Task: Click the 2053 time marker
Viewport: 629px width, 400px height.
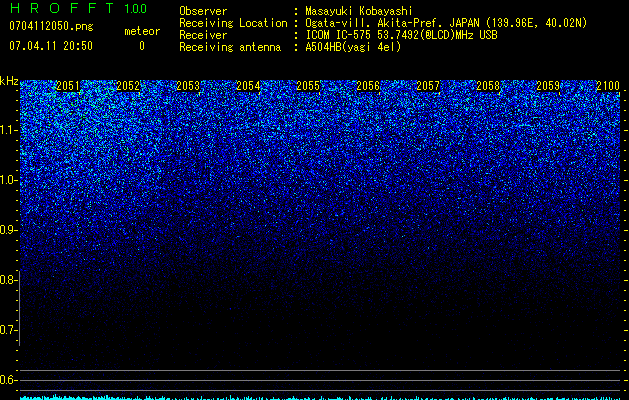Action: (x=188, y=86)
